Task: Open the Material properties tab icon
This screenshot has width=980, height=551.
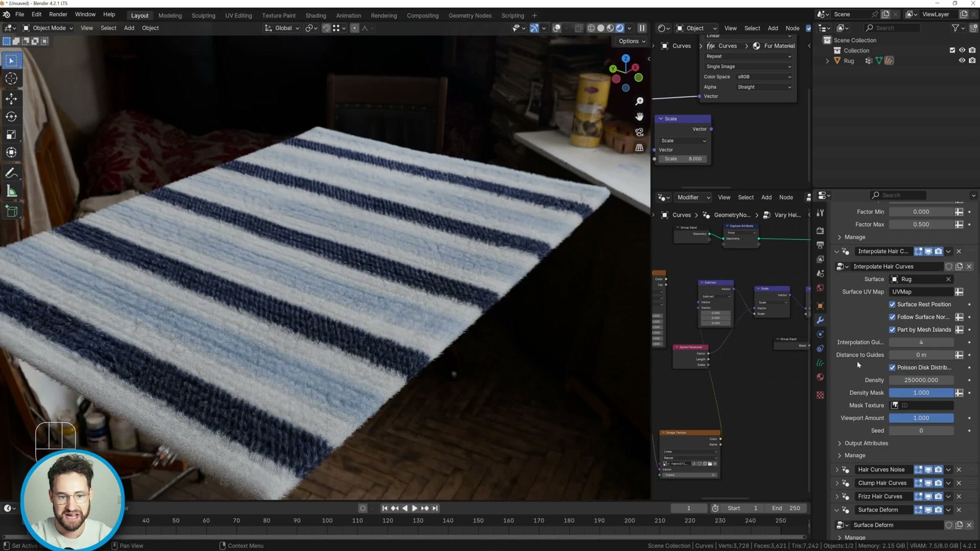Action: pos(820,377)
